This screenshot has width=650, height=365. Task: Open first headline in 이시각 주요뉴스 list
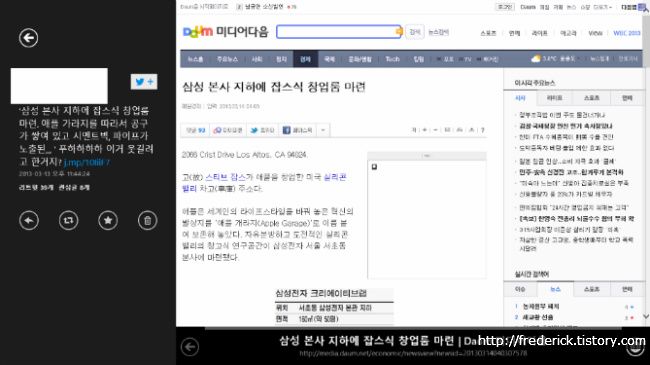pos(562,115)
